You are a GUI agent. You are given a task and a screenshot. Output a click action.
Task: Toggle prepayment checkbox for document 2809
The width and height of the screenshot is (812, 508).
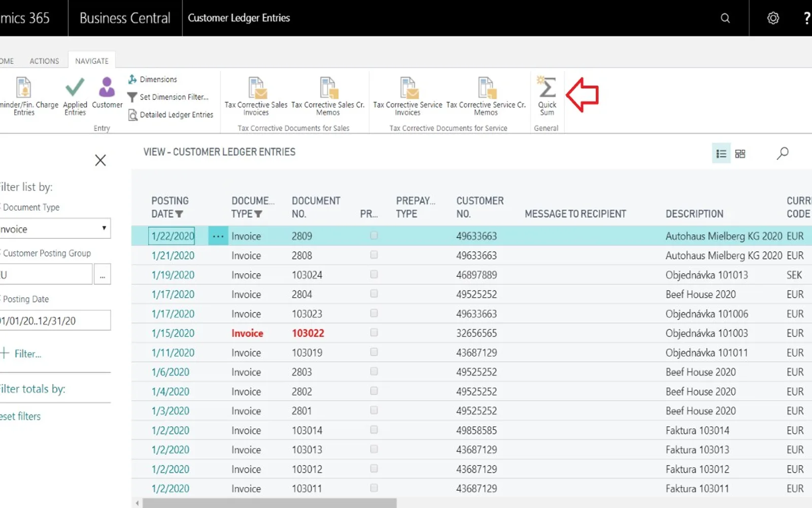(374, 236)
